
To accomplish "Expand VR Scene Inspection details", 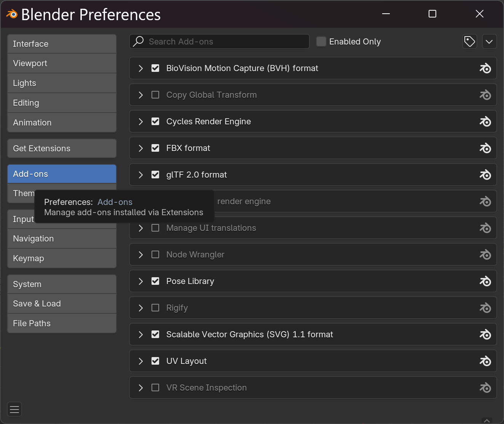I will [x=141, y=387].
